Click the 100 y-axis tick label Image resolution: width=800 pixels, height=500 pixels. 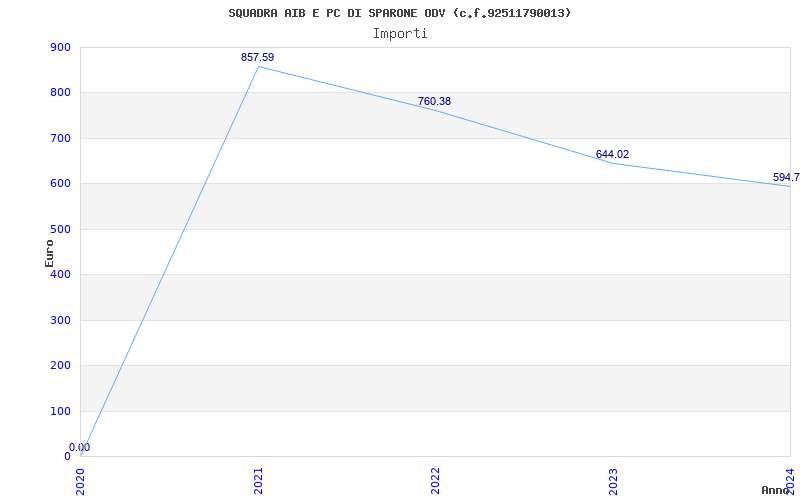pos(60,411)
